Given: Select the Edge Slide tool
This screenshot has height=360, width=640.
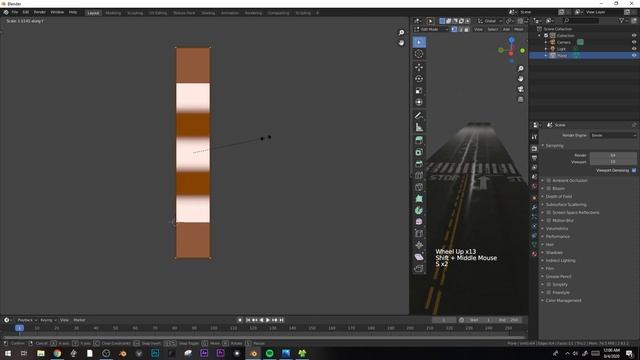Looking at the screenshot, I should (x=419, y=233).
